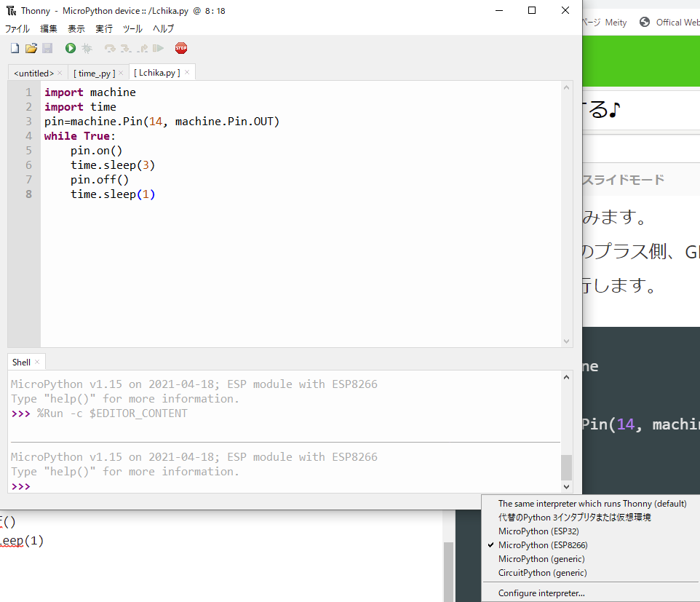Click Shell scrollbar down arrow
The width and height of the screenshot is (700, 602).
click(x=567, y=487)
